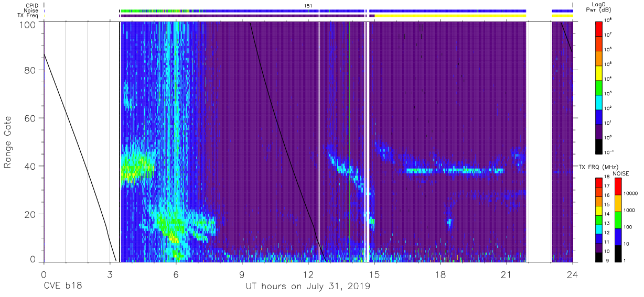Click the x-axis tick label 15
The image size is (644, 297).
(x=374, y=274)
